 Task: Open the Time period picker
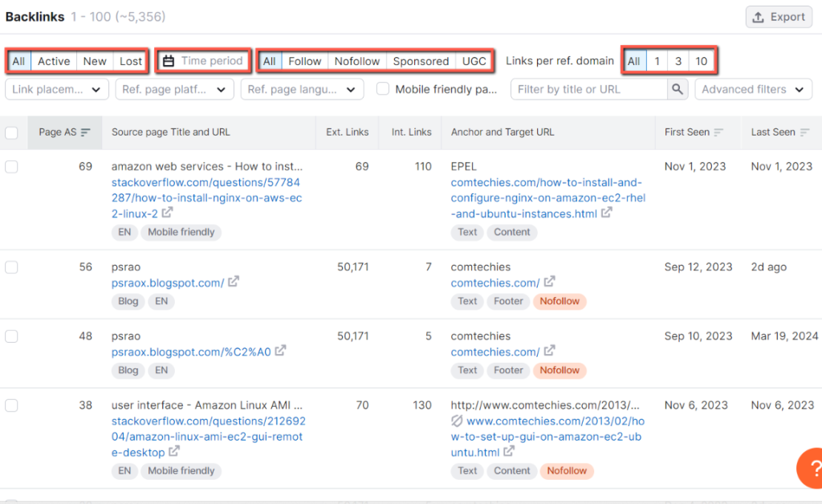tap(203, 61)
